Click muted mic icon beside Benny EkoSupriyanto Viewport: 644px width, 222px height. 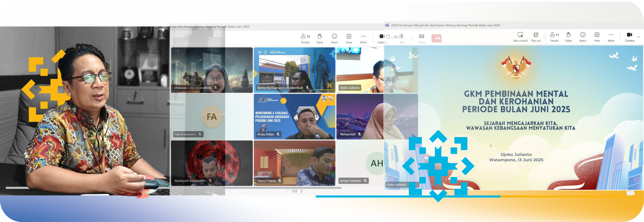(x=307, y=88)
